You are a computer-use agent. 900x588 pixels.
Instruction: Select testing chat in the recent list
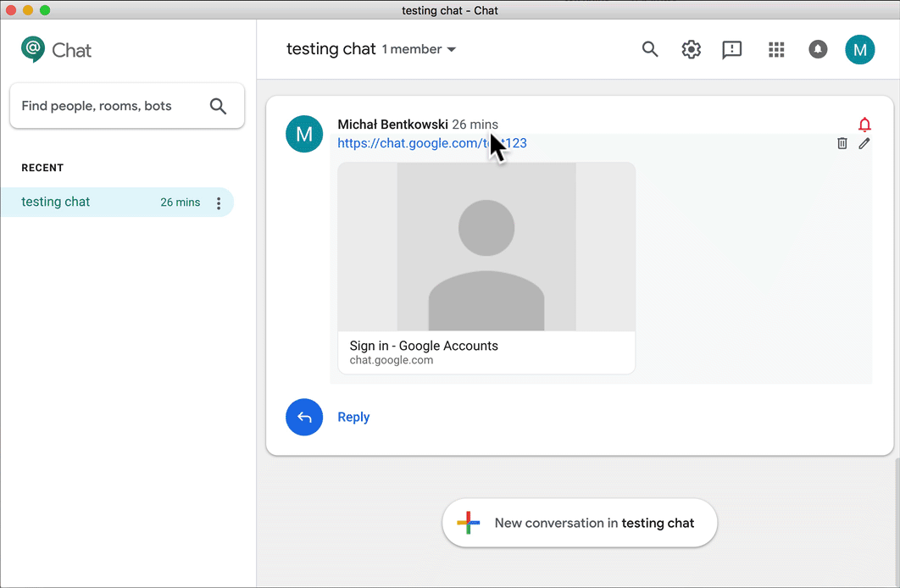118,202
